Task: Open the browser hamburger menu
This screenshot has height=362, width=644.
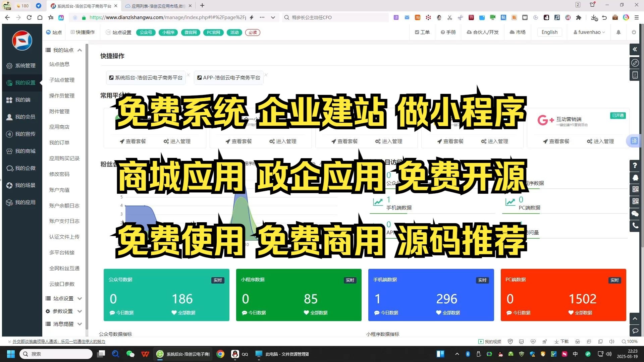Action: 636,17
